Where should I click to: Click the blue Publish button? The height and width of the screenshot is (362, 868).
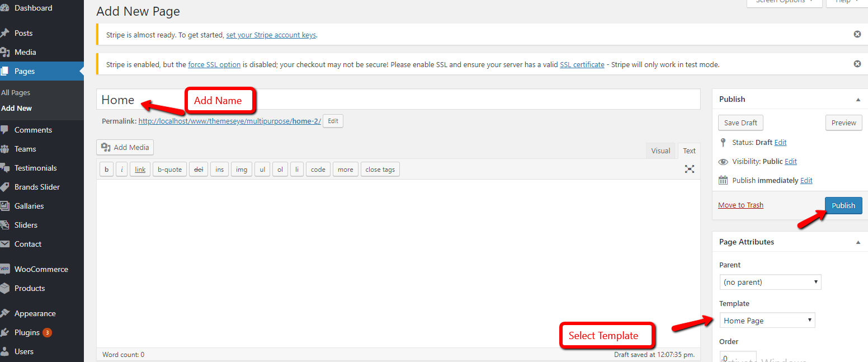(843, 205)
